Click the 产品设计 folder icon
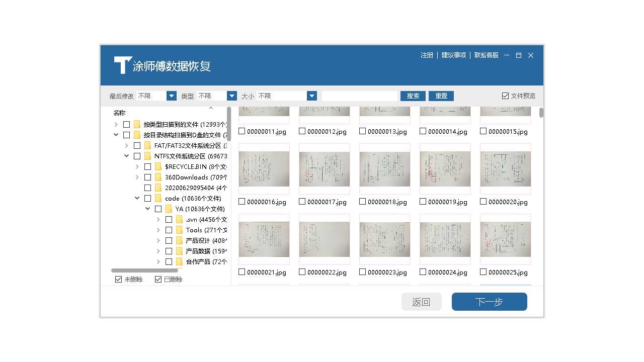644x362 pixels. click(x=180, y=240)
